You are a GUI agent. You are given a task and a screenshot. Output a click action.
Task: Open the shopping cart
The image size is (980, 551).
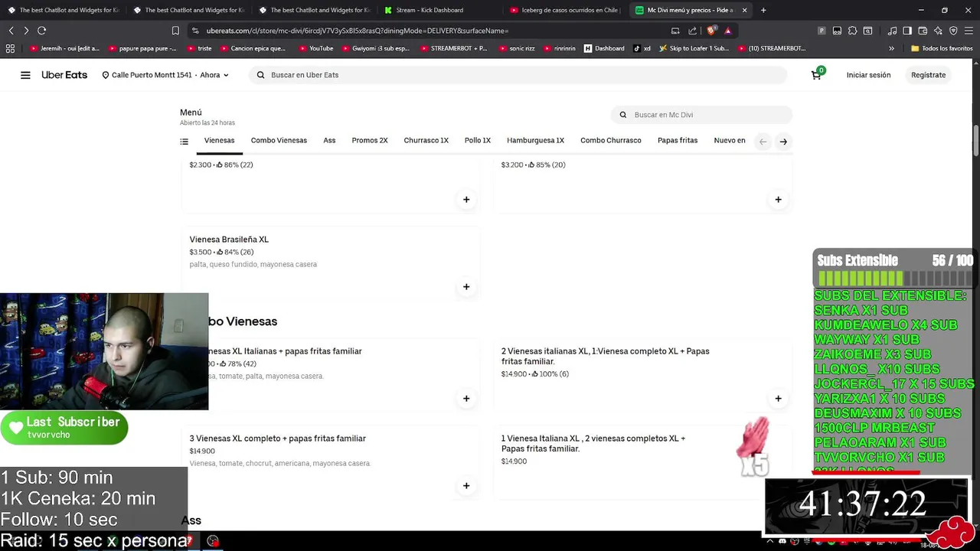817,74
